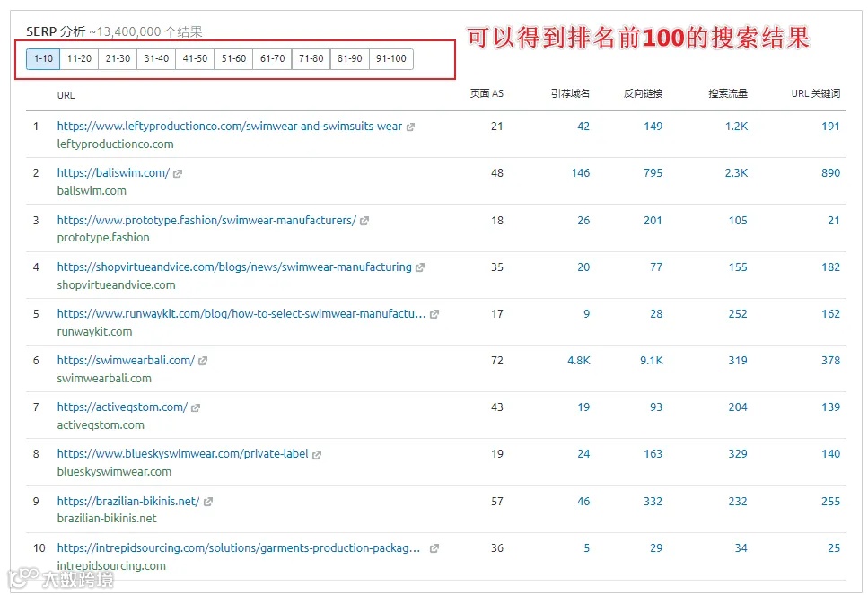Open the 61-70 results tab
868x595 pixels.
coord(272,58)
